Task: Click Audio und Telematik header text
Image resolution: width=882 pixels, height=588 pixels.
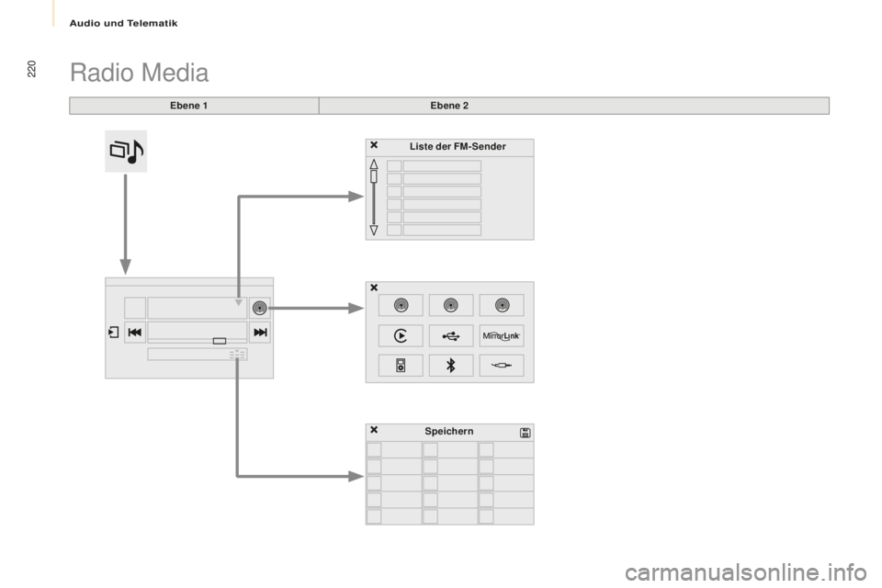Action: pos(123,23)
